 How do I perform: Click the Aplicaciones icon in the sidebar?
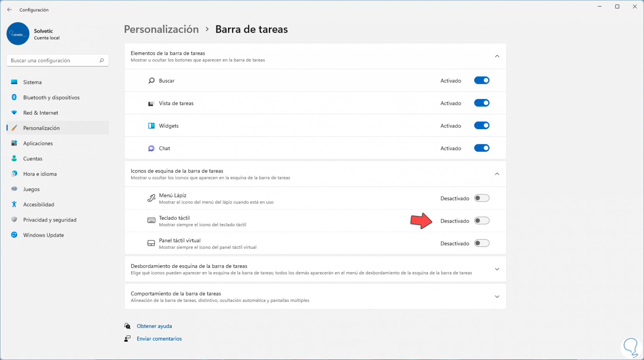[14, 143]
